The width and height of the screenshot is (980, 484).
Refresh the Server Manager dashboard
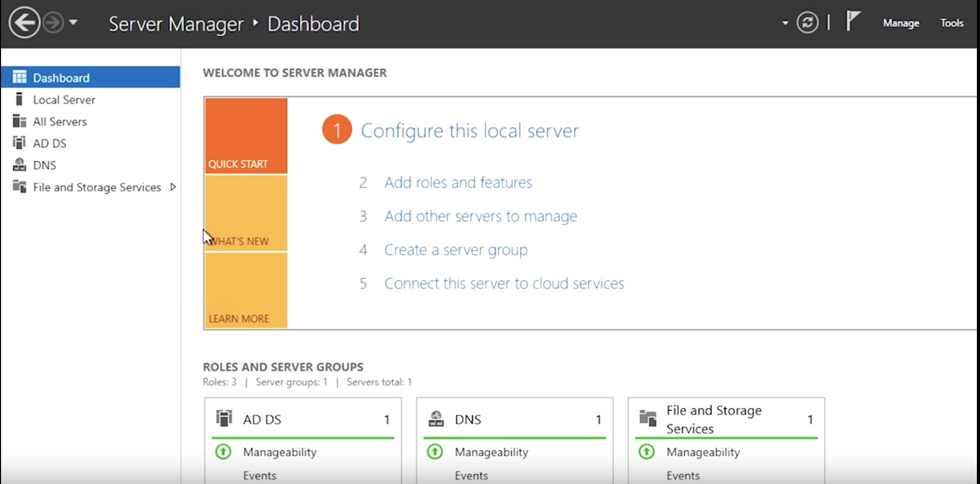pos(807,23)
